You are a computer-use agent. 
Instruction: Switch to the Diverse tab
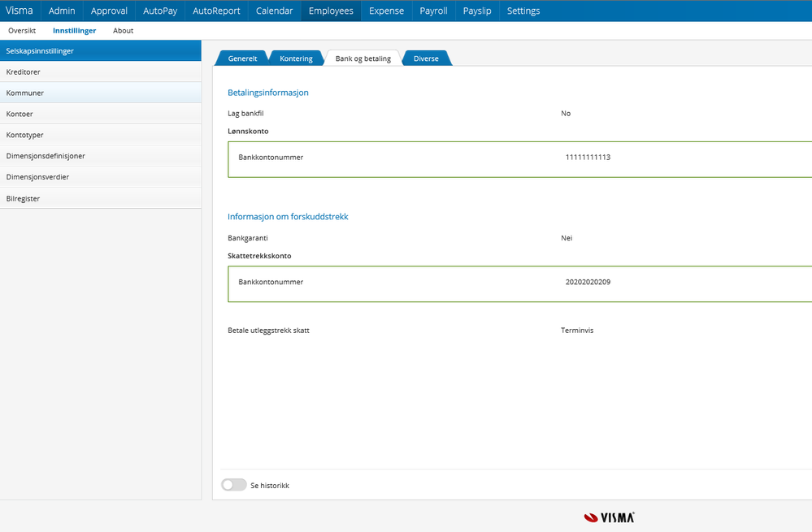click(x=426, y=58)
